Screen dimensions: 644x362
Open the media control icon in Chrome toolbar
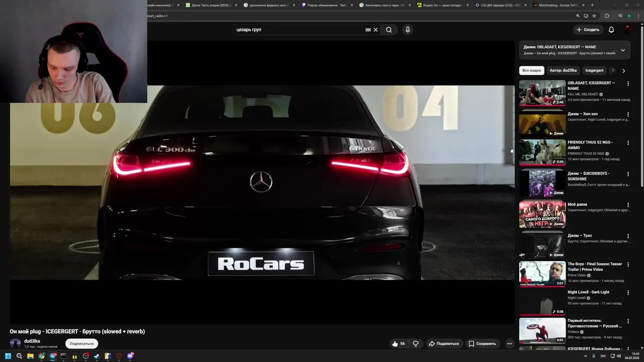[x=620, y=16]
